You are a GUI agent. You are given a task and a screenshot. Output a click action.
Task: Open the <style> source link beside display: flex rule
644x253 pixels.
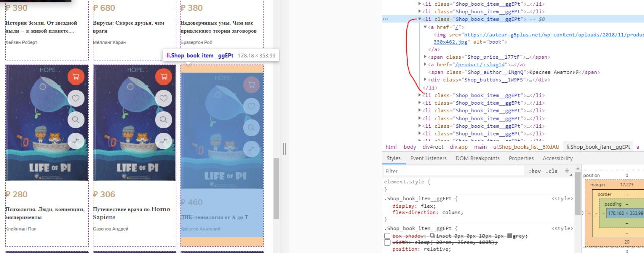(x=562, y=199)
